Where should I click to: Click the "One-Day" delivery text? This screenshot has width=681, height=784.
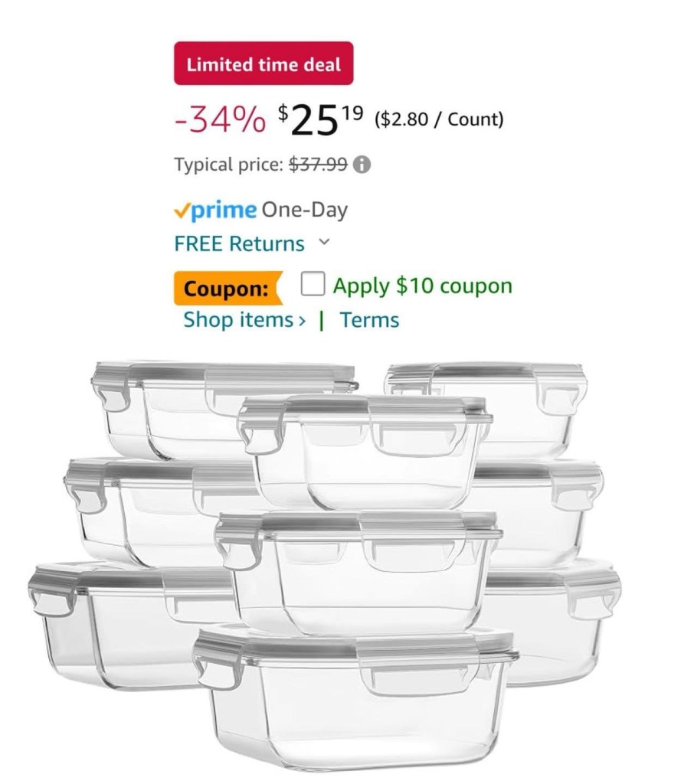(304, 211)
